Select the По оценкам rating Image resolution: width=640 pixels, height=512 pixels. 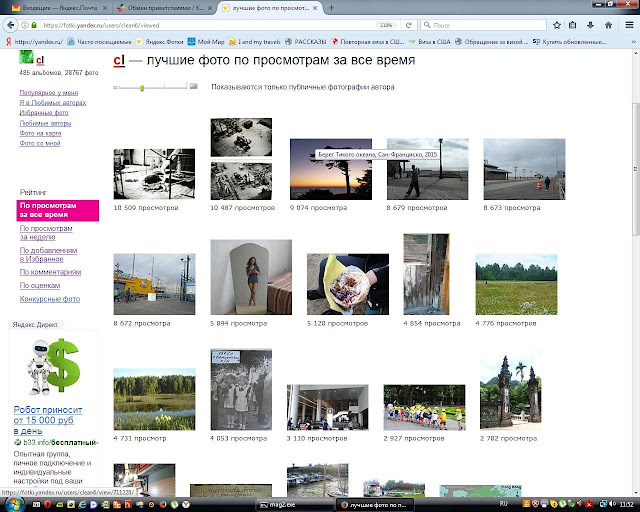click(x=40, y=285)
